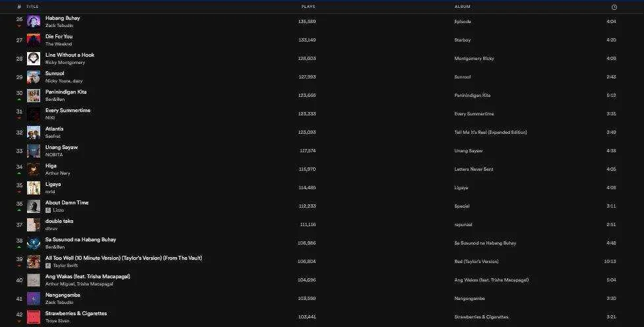Select the title double take

pyautogui.click(x=59, y=221)
